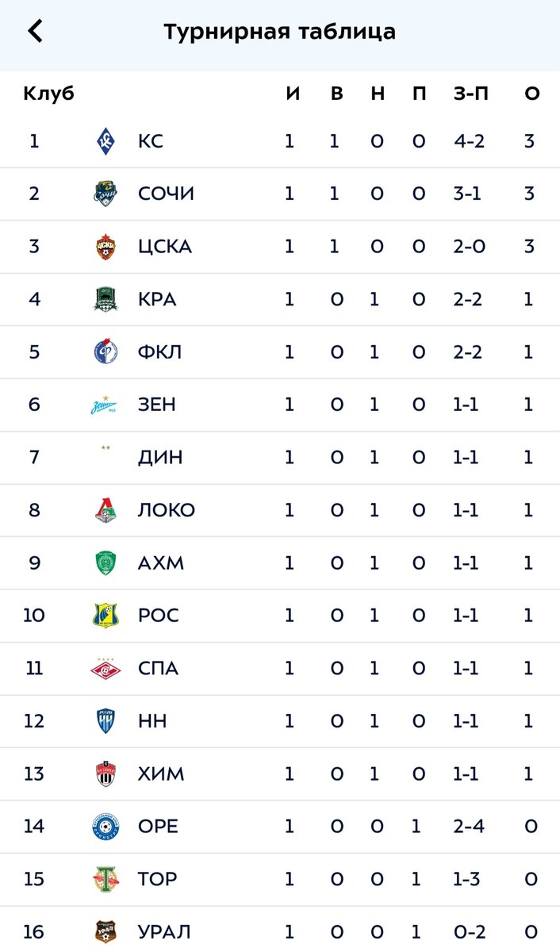Tap the Zenit (ЗЕН) club logo

105,405
